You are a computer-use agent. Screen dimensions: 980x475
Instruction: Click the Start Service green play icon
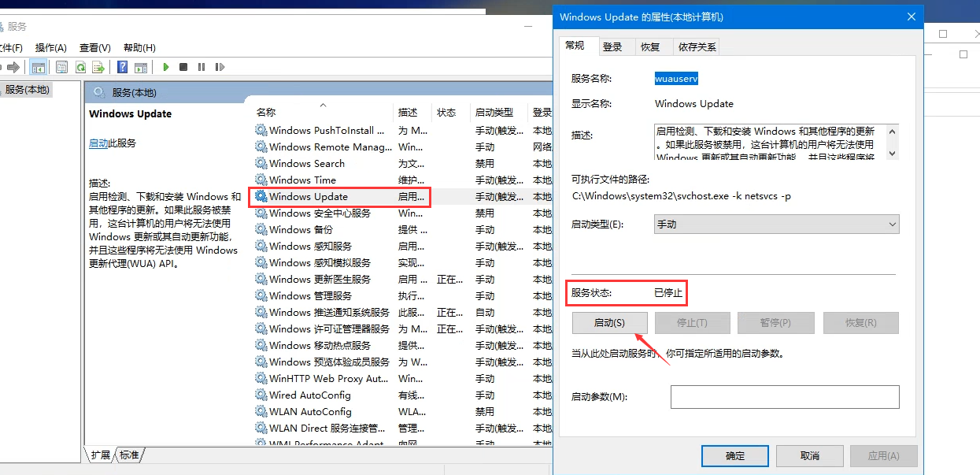(x=166, y=68)
